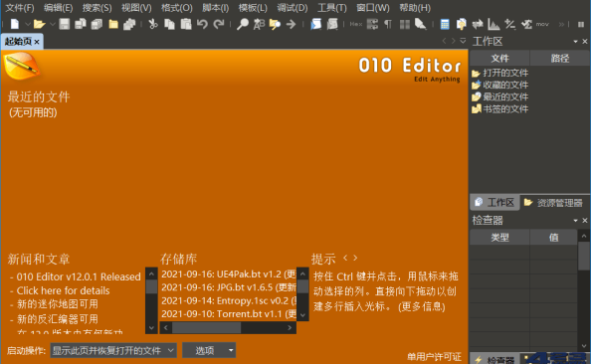Viewport: 591px width, 364px height.
Task: Expand the toolbar overflow chevrons
Action: pyautogui.click(x=561, y=24)
